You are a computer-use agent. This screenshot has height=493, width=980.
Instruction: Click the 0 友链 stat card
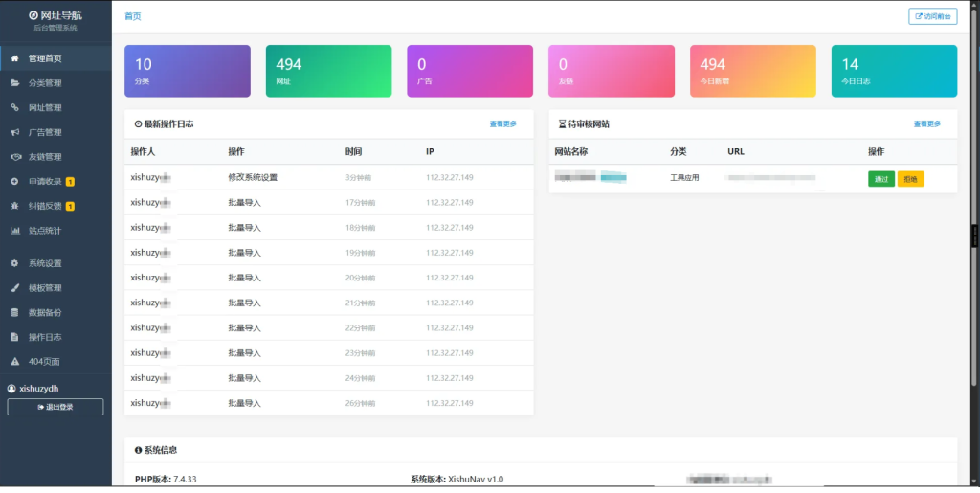pyautogui.click(x=612, y=71)
